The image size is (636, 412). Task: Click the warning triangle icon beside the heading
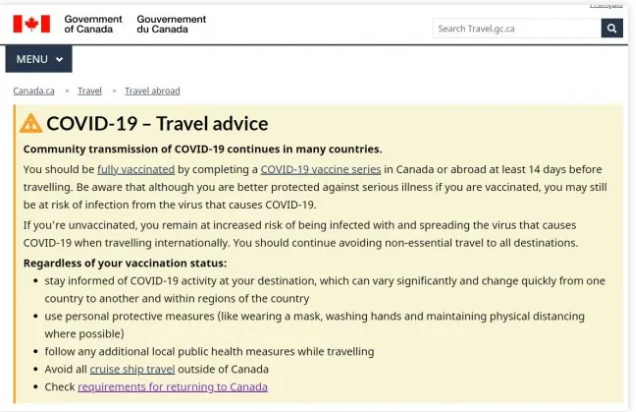point(31,123)
